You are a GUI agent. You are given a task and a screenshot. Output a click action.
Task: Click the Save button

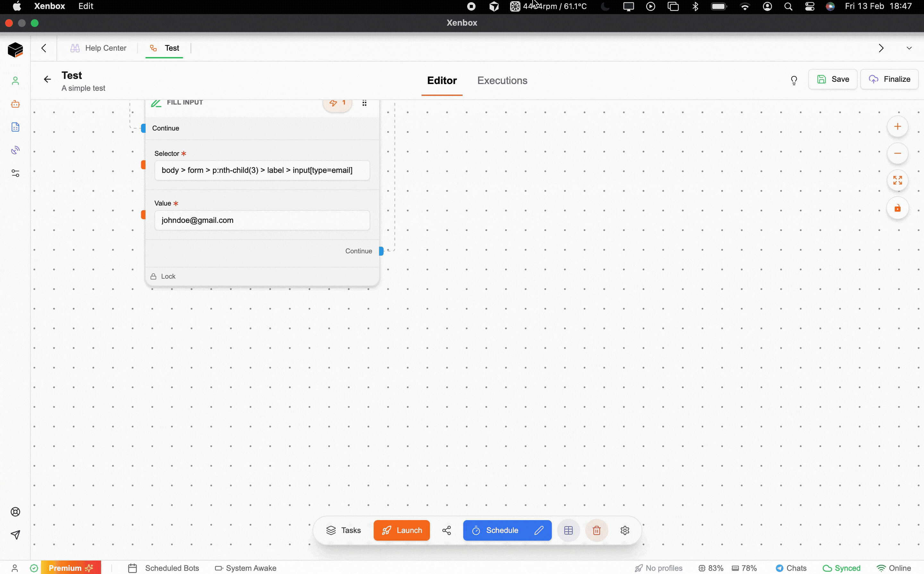coord(833,79)
